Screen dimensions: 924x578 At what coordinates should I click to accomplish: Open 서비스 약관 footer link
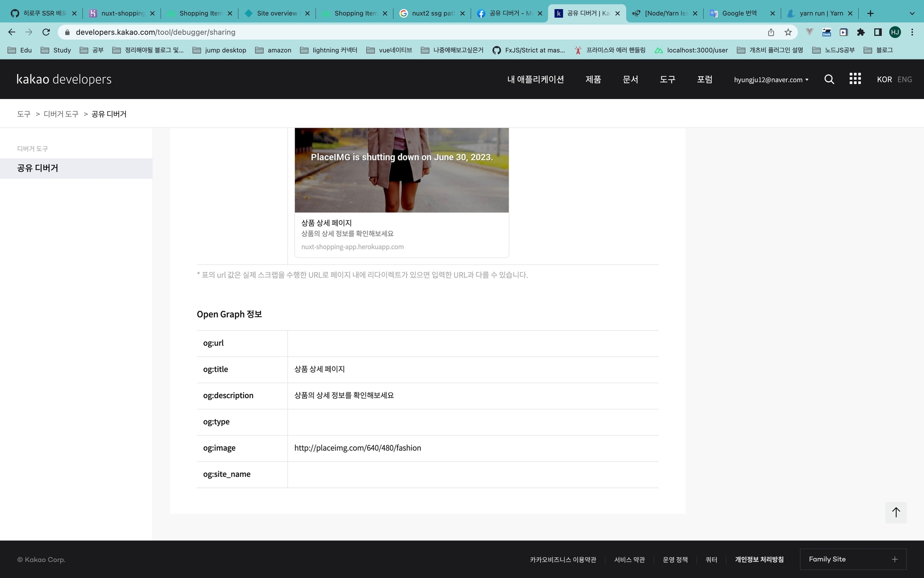pos(629,560)
